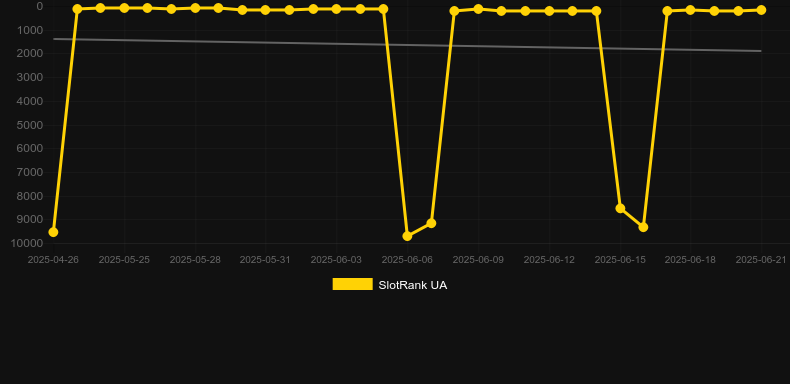Image resolution: width=790 pixels, height=384 pixels.
Task: Click the 2025-06-06 x-axis date label
Action: point(407,260)
